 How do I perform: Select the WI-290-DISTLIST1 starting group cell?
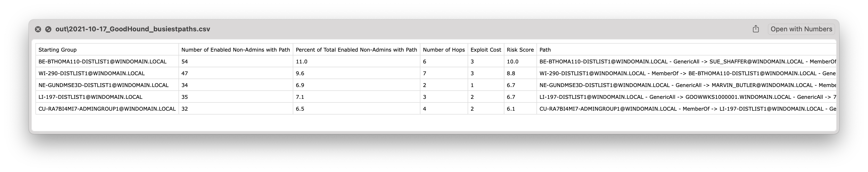(92, 73)
